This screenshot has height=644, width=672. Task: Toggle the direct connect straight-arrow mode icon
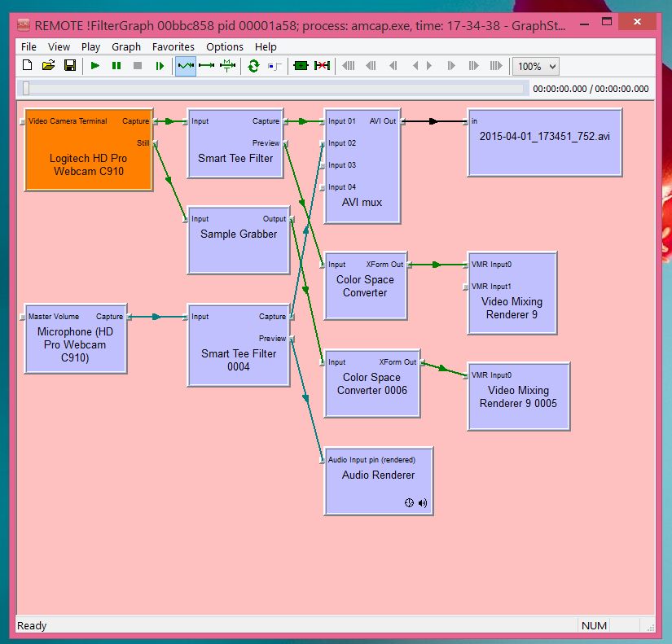[207, 66]
